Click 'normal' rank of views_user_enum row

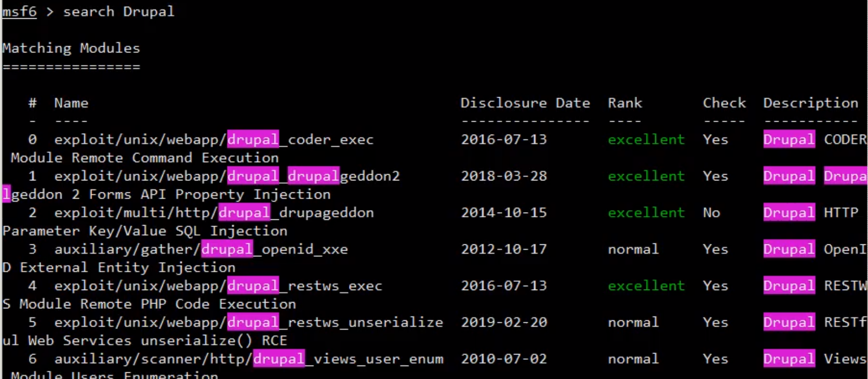(x=633, y=359)
